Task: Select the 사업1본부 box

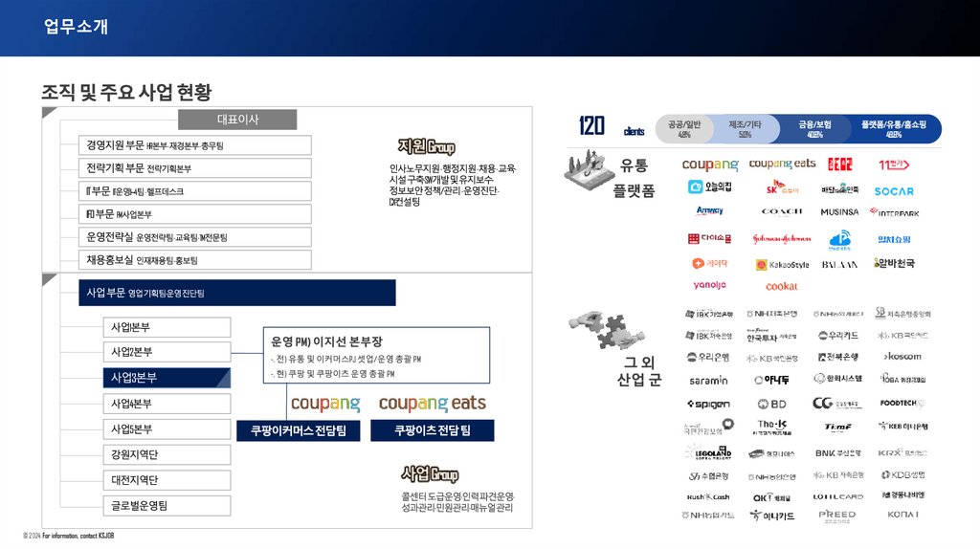Action: click(x=167, y=327)
